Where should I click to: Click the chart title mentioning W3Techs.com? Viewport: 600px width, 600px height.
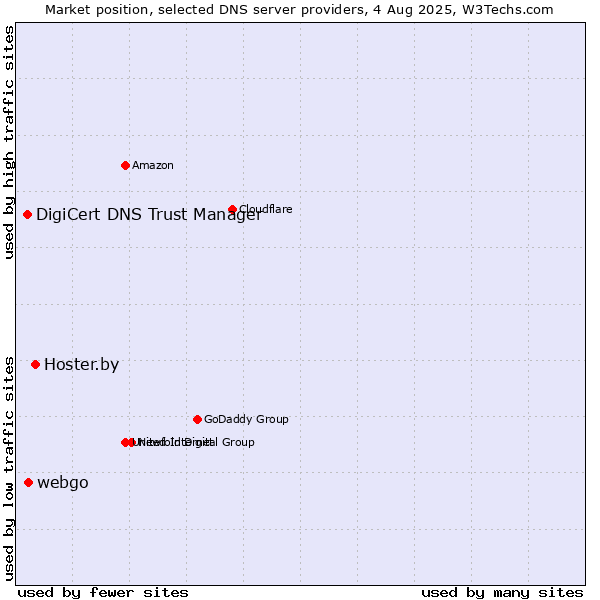pyautogui.click(x=299, y=10)
